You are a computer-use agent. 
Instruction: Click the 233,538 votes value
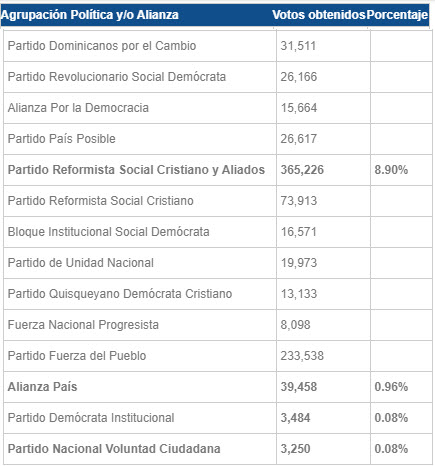[302, 356]
